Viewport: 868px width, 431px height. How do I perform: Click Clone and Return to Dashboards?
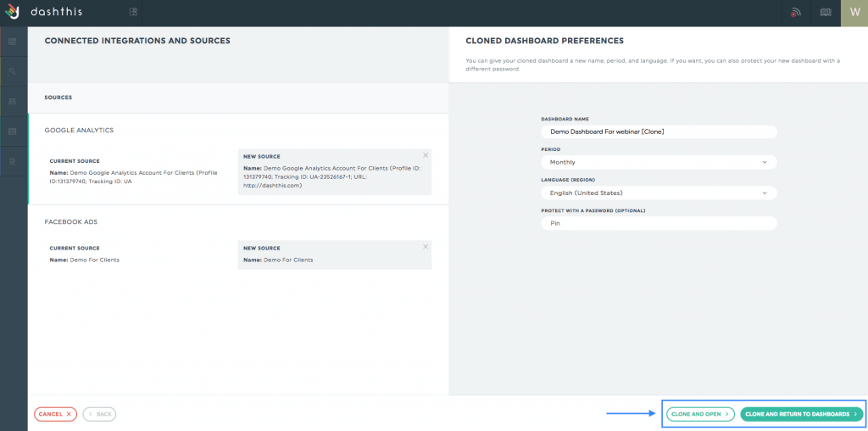(x=802, y=414)
